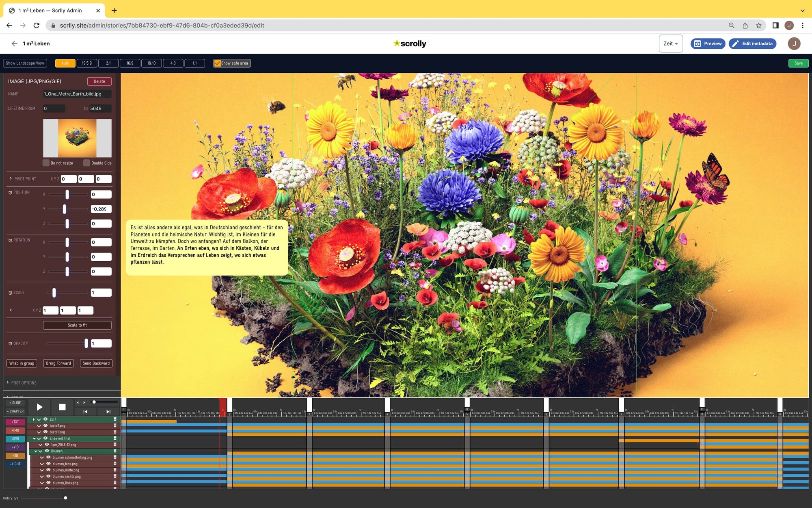Delete blumen_bine.png via its trash icon
Viewport: 812px width, 508px height.
pyautogui.click(x=115, y=464)
